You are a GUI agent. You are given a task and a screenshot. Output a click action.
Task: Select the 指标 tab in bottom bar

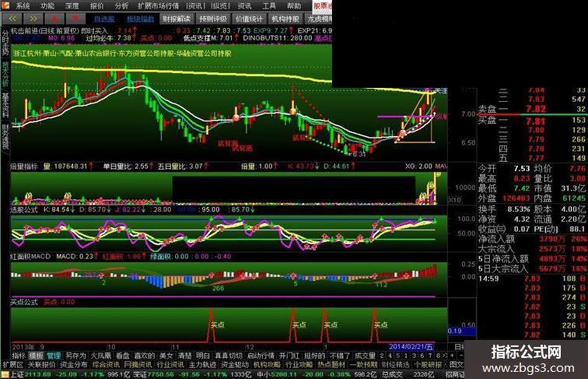[x=19, y=355]
